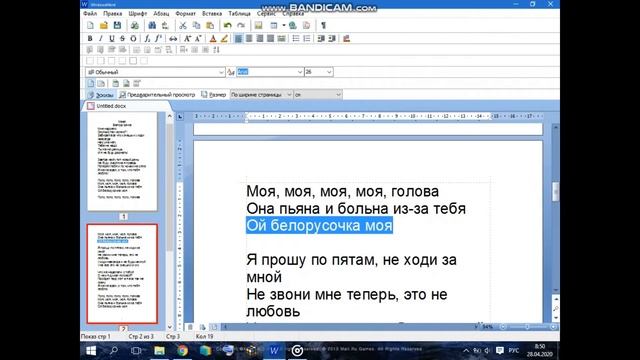Copy the selected text icon
The height and width of the screenshot is (360, 640).
coord(196,25)
